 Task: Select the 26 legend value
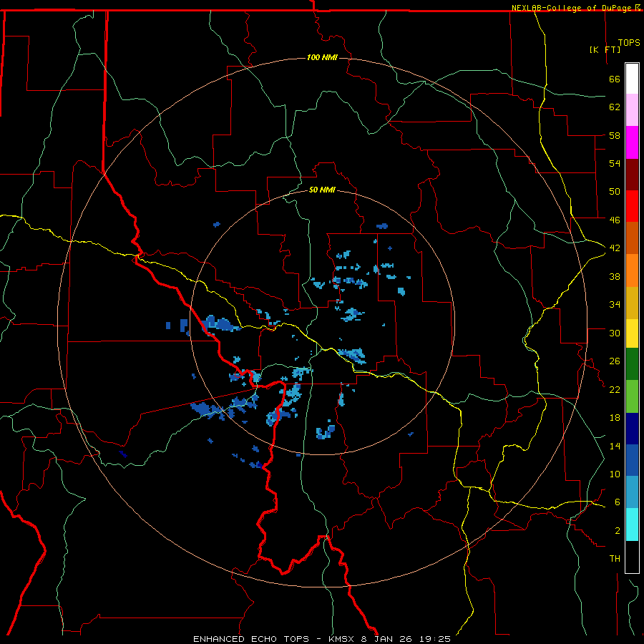[615, 361]
